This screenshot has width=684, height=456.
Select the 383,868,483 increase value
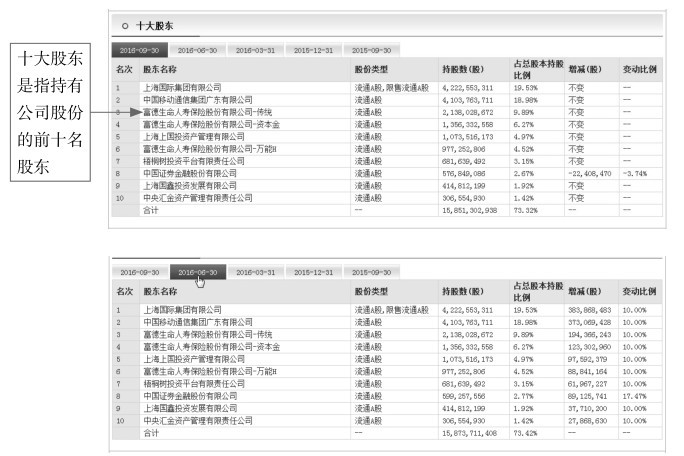tap(589, 310)
